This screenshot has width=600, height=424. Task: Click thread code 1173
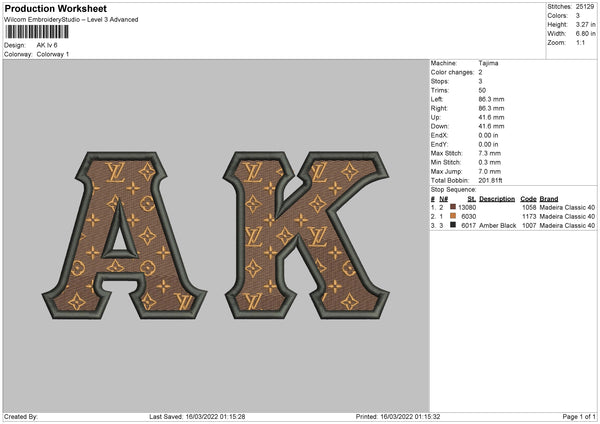click(x=529, y=217)
